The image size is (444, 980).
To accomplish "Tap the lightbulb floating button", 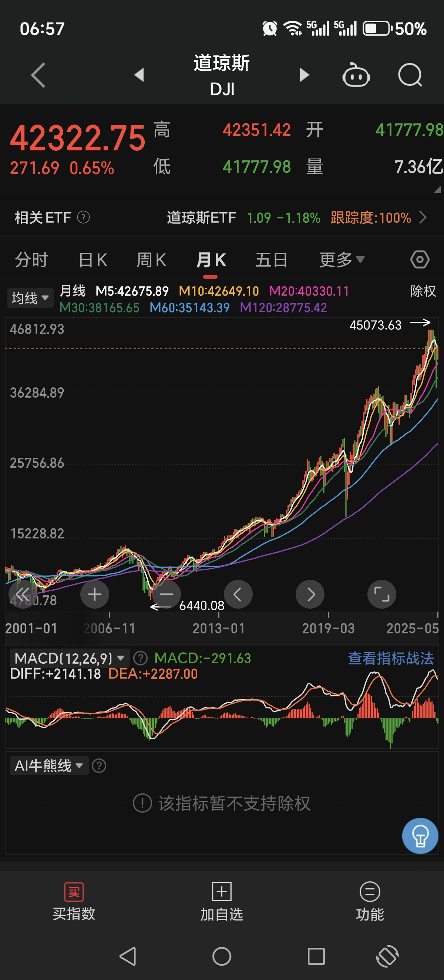I will pos(420,836).
